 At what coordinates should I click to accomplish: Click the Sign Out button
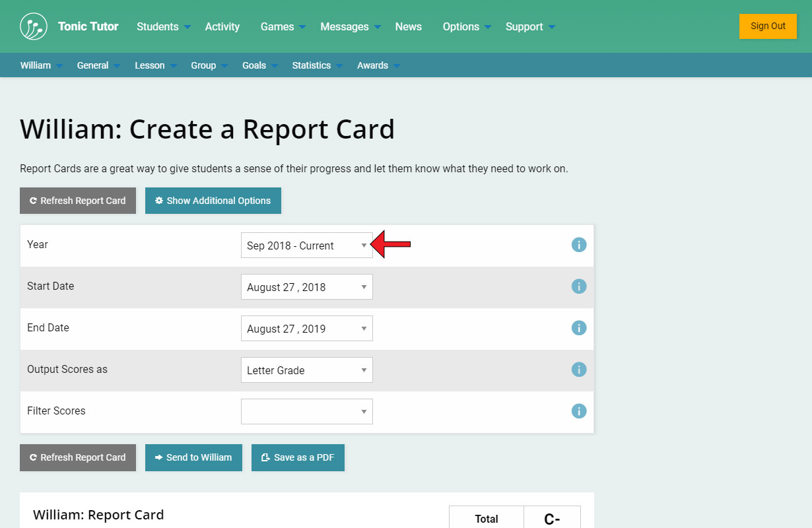coord(768,26)
